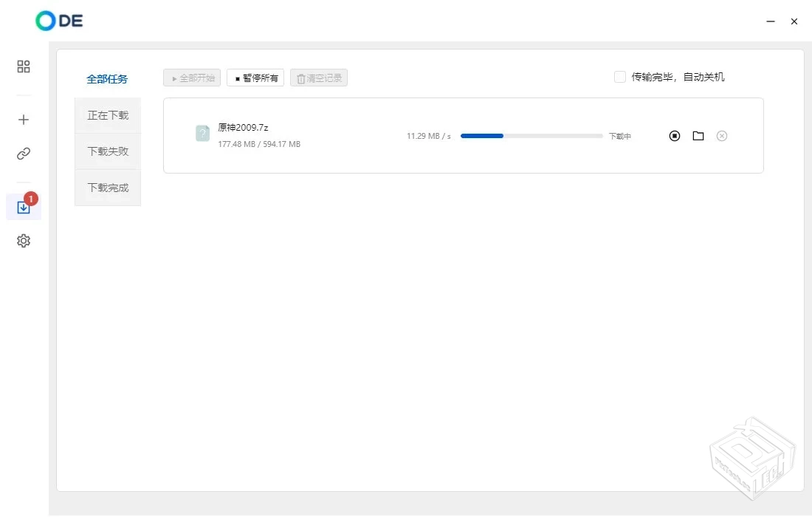This screenshot has height=517, width=812.
Task: Switch to the 正在下载 tab
Action: (x=107, y=114)
